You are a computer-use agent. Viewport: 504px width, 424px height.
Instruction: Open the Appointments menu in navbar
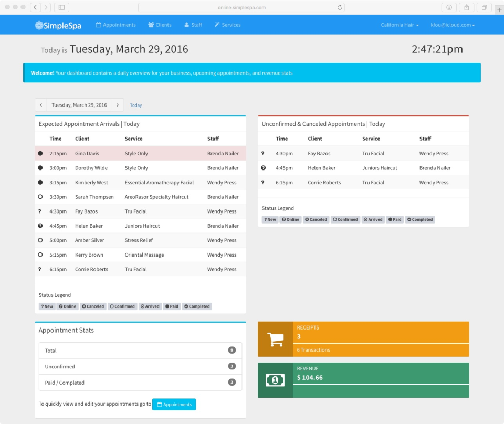click(x=115, y=25)
